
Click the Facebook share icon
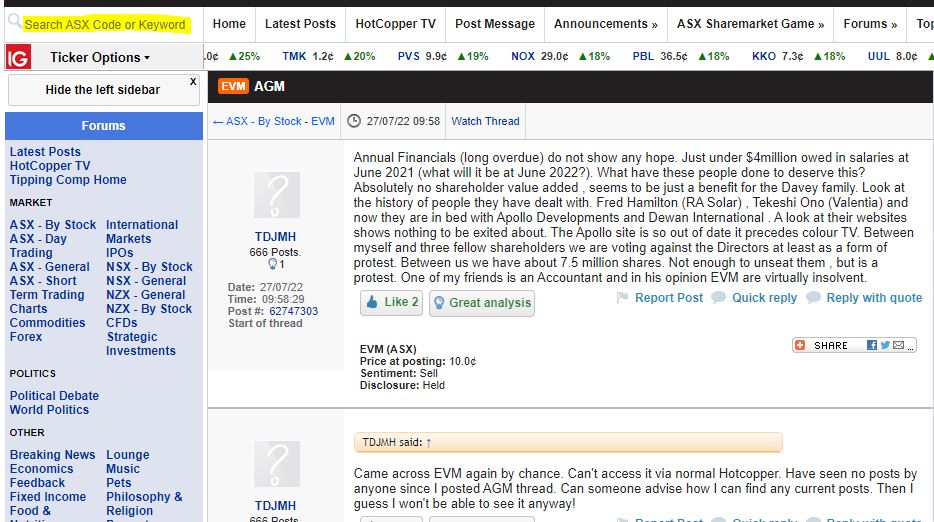(x=871, y=345)
